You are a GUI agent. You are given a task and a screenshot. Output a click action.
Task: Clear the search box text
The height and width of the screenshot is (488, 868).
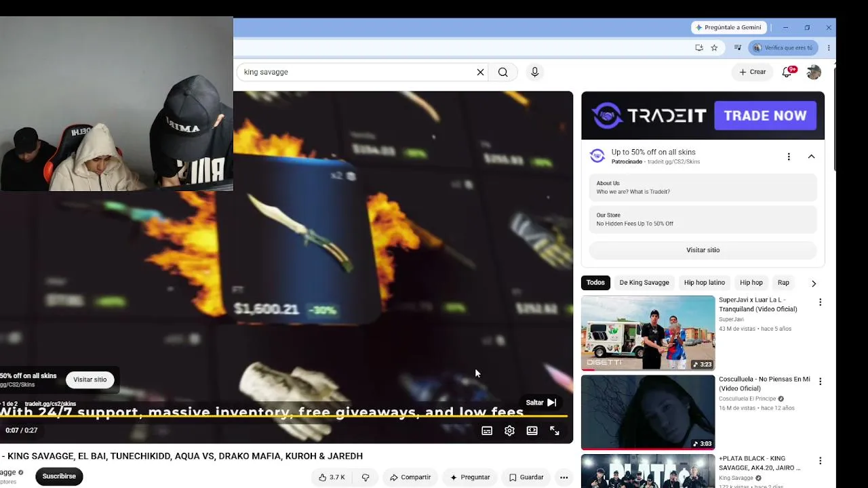pos(480,72)
